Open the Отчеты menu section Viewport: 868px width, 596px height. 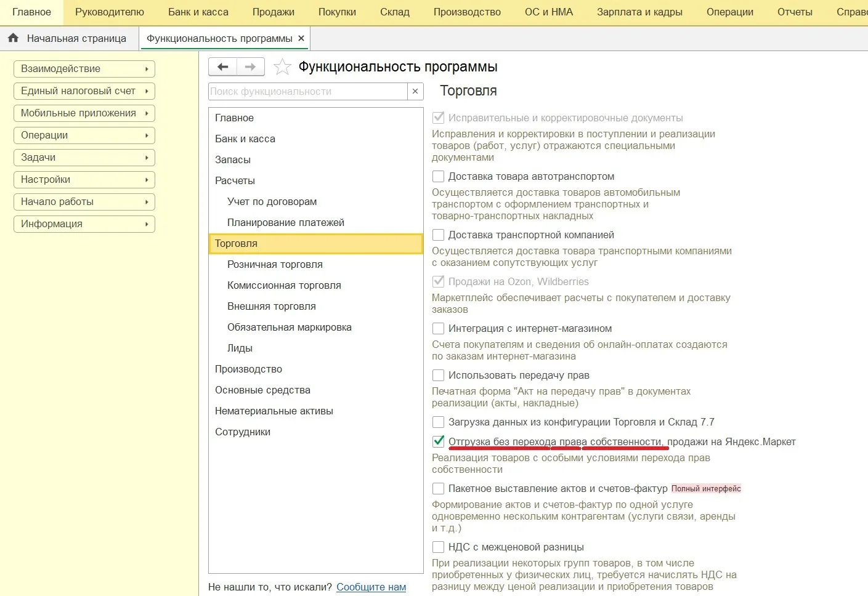[x=795, y=12]
